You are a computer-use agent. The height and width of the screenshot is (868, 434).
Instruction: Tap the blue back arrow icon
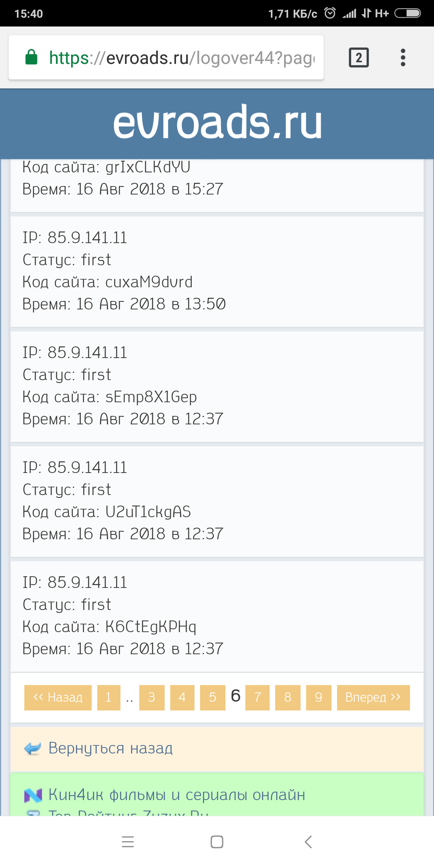pos(33,749)
